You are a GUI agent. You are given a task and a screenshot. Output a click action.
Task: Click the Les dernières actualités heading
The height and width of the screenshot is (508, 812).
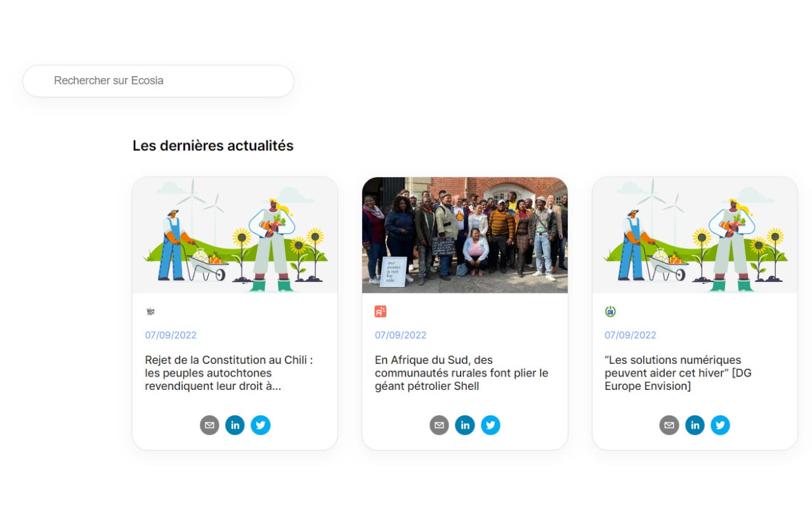click(x=213, y=145)
